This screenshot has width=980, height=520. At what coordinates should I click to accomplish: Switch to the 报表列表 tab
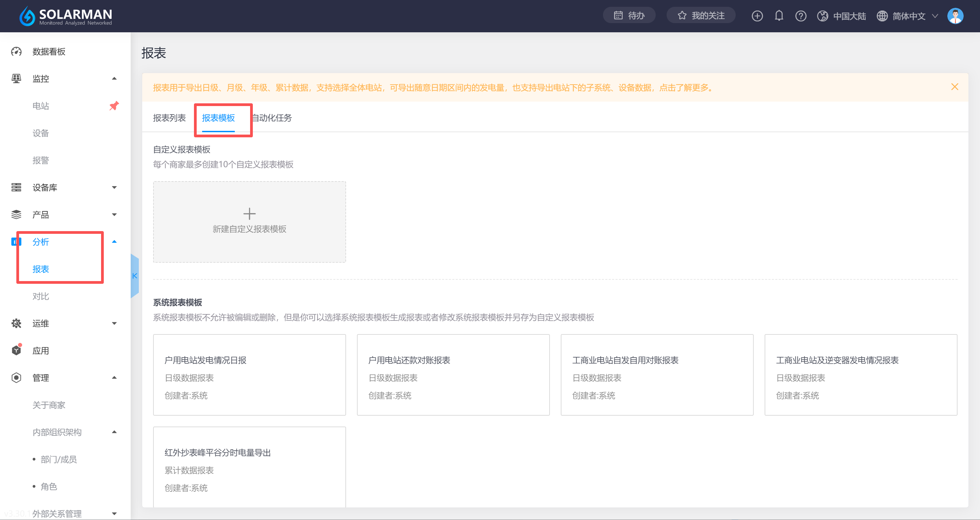[169, 118]
